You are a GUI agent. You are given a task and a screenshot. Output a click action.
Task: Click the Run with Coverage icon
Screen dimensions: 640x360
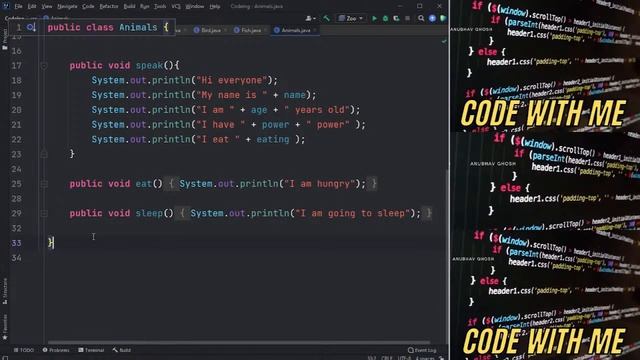click(396, 18)
